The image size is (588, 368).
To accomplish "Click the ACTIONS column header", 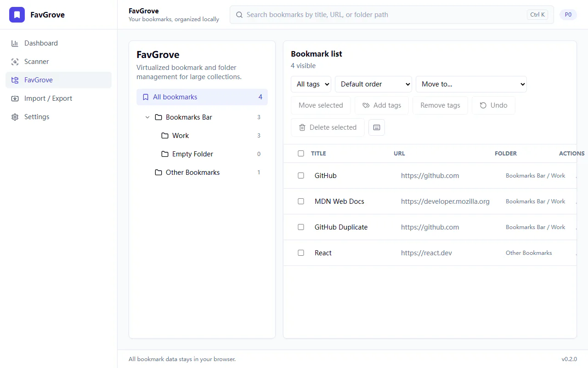I will point(571,154).
